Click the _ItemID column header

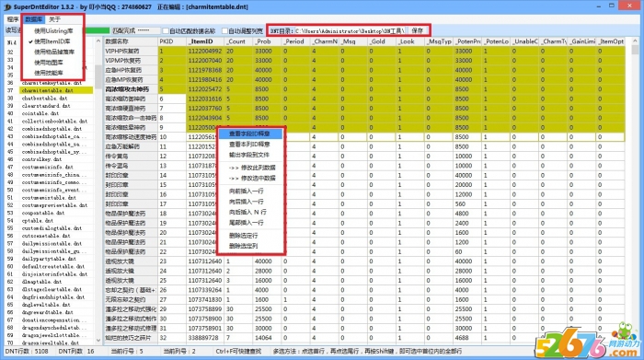[205, 41]
